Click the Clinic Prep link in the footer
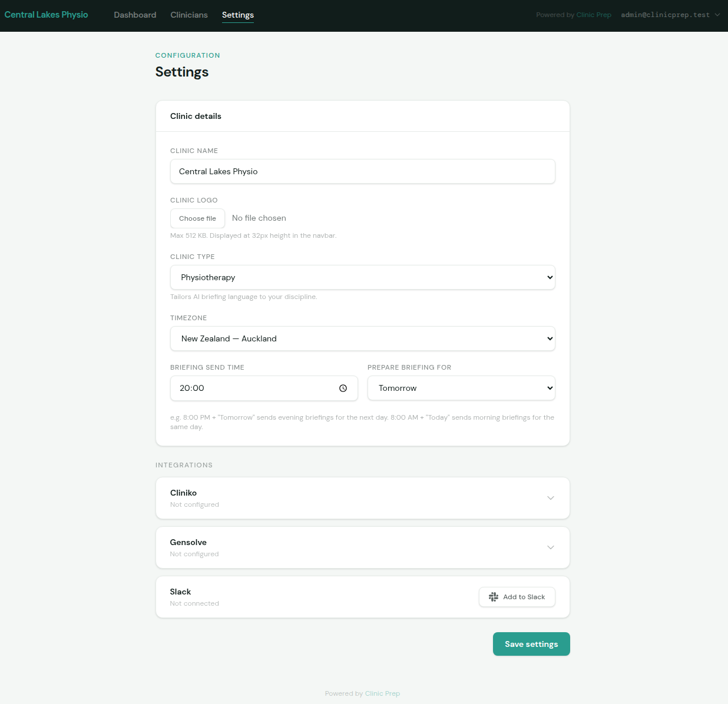The width and height of the screenshot is (728, 704). point(382,693)
